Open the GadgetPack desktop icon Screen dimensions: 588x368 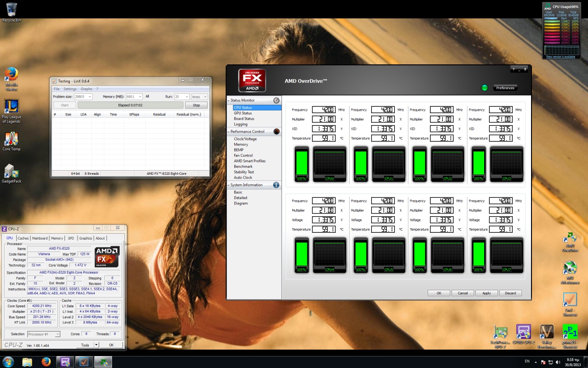click(x=11, y=174)
